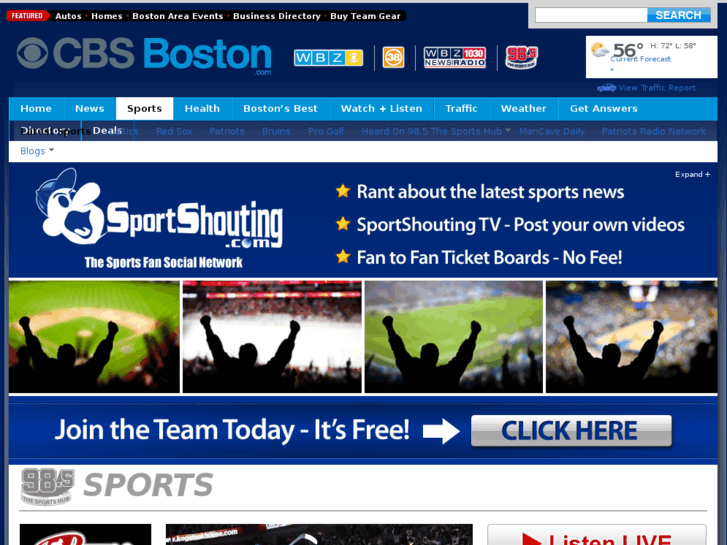This screenshot has height=545, width=727.
Task: Click the CBS Boston site title
Action: click(x=144, y=55)
